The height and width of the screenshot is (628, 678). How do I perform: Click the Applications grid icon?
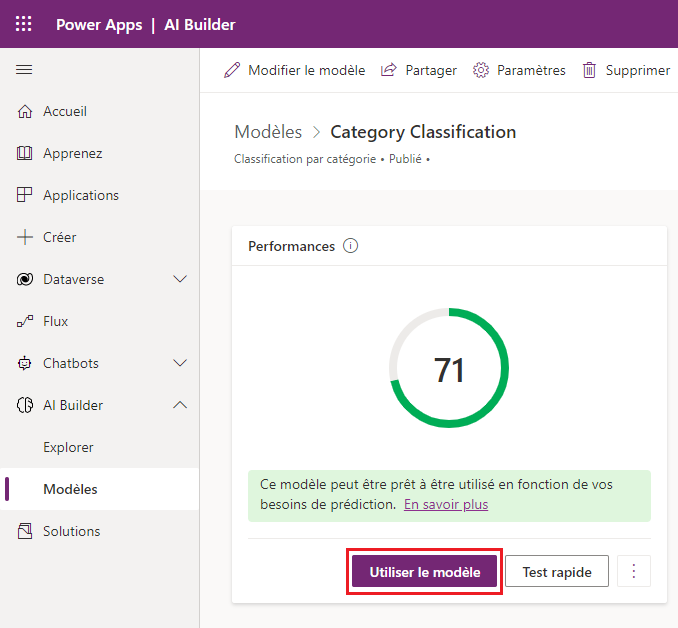point(25,195)
